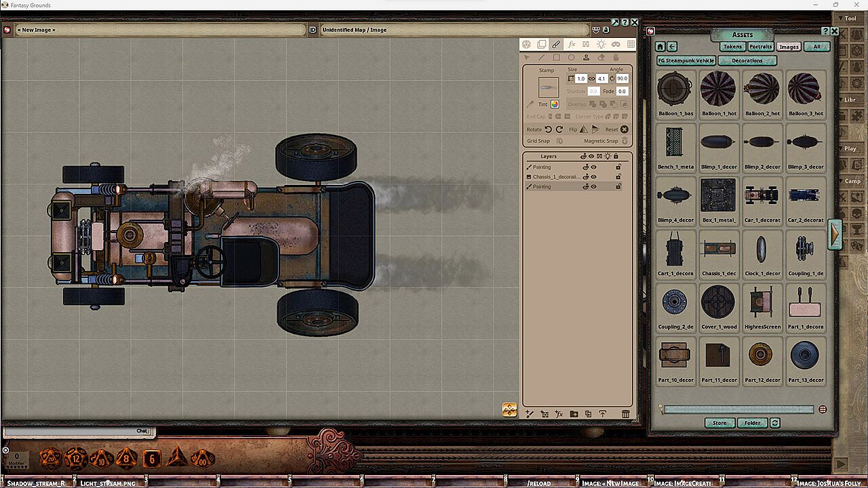Toggle visibility of Chassis_1_decoration layer
Screen dimensions: 868x488
[x=593, y=177]
